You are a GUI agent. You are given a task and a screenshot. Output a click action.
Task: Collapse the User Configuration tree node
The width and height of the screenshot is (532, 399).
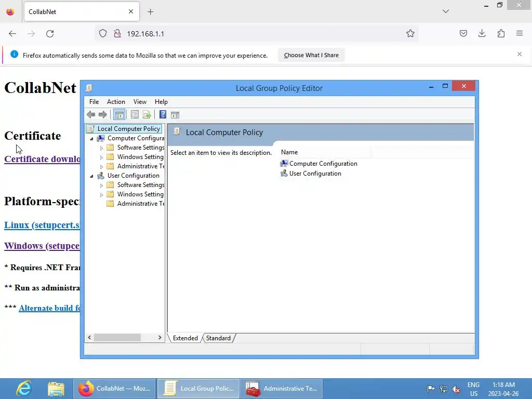(91, 176)
